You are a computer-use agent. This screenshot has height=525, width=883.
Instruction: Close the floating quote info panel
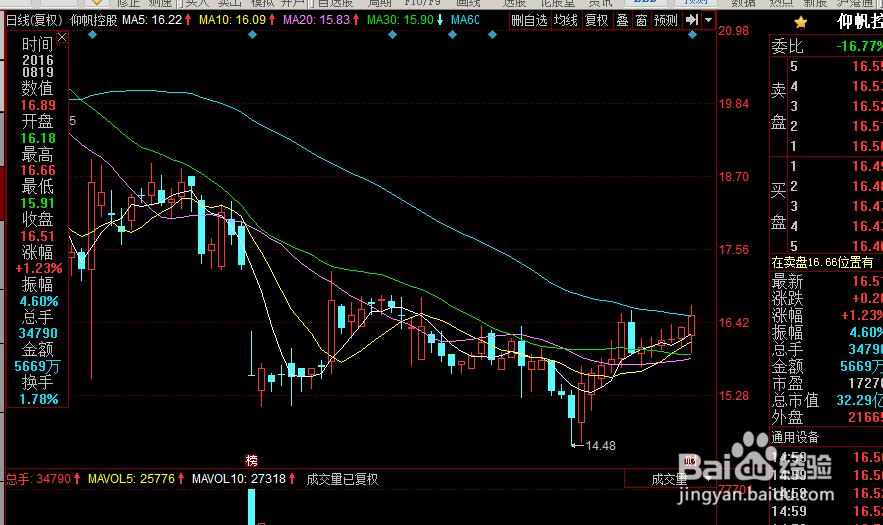click(x=62, y=37)
